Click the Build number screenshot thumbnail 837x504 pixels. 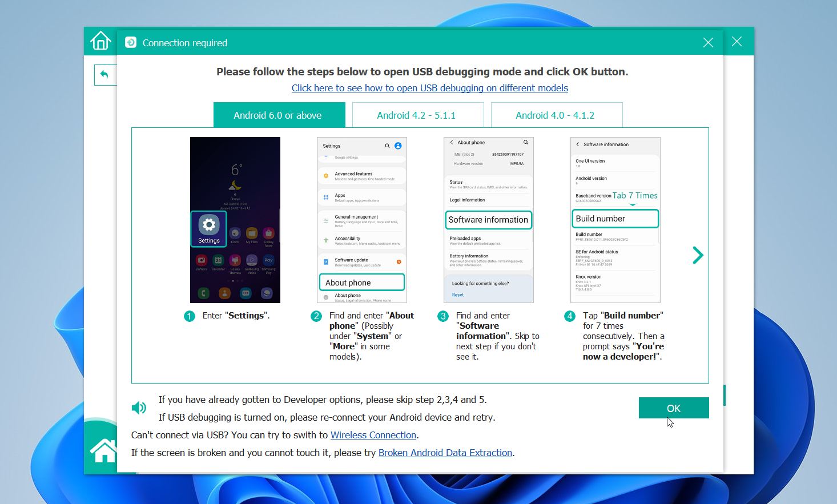pyautogui.click(x=615, y=220)
